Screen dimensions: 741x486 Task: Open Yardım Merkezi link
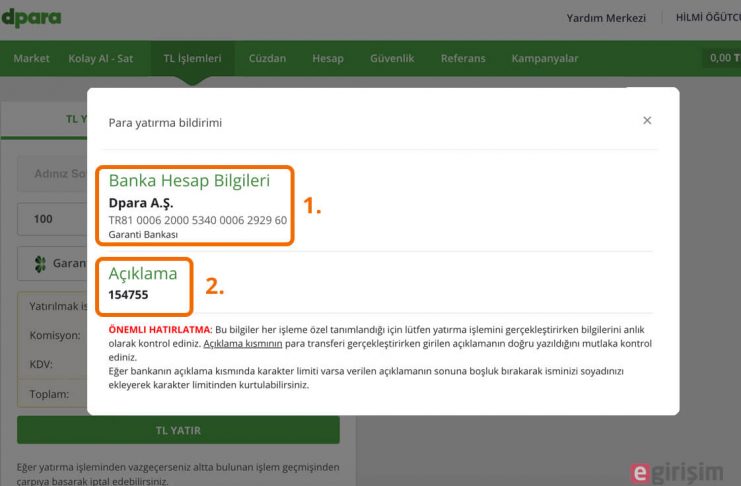click(x=606, y=18)
